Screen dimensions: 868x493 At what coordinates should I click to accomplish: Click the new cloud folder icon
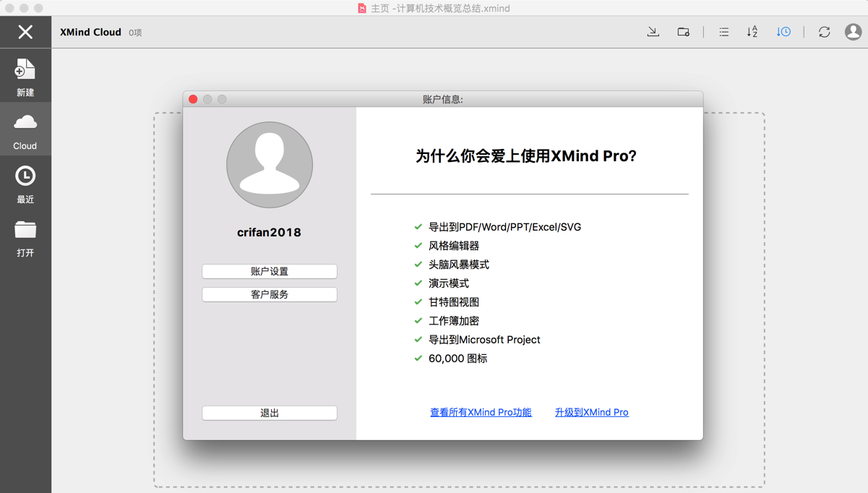click(683, 32)
